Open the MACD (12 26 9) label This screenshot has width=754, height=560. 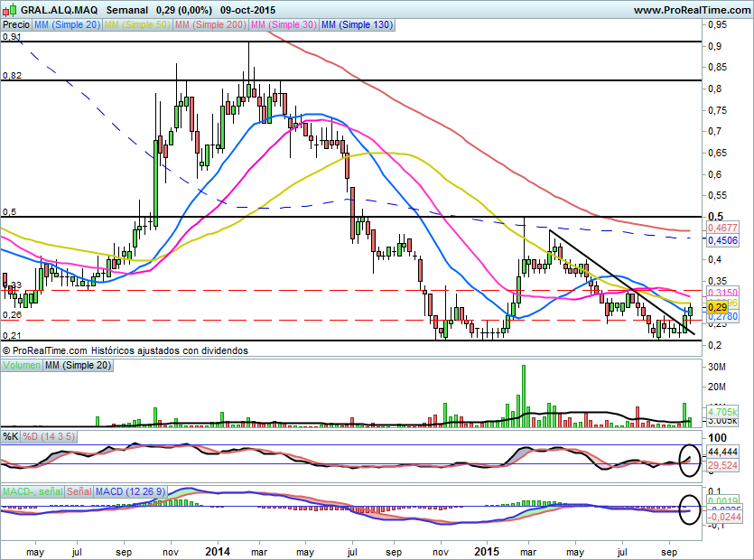pos(131,490)
